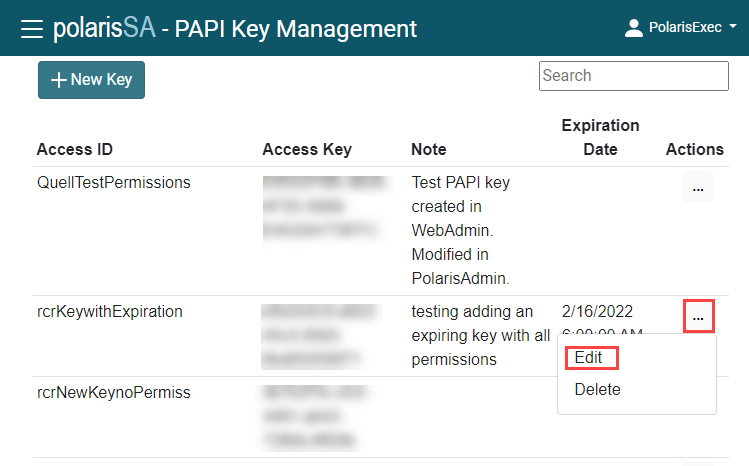Select the rcrNewKeynoPermiss access ID
This screenshot has height=466, width=749.
[x=114, y=392]
